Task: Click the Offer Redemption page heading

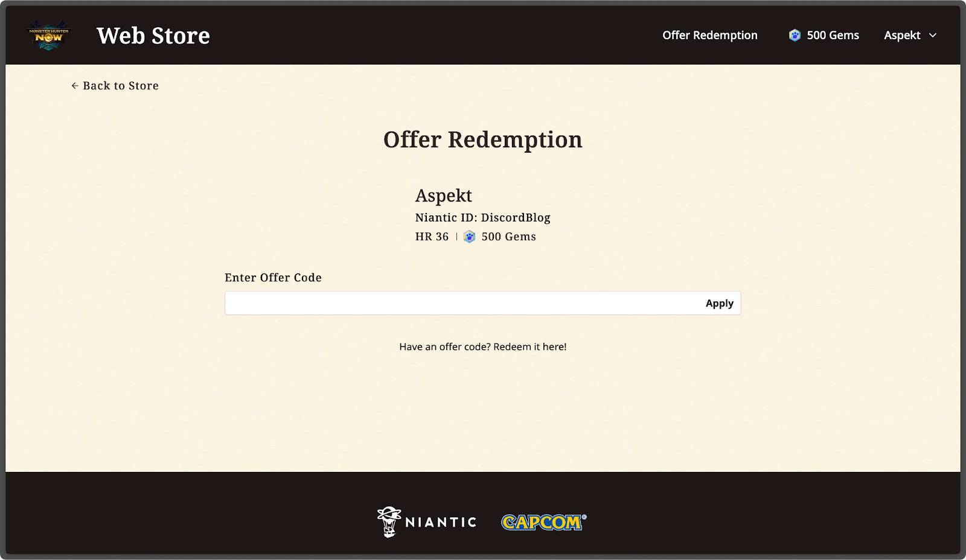Action: (483, 139)
